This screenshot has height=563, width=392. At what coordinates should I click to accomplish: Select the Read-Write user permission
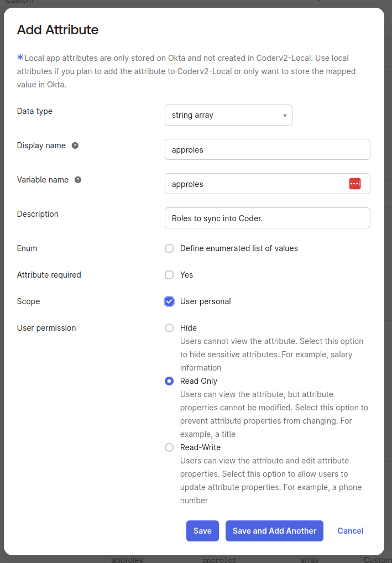click(x=169, y=447)
